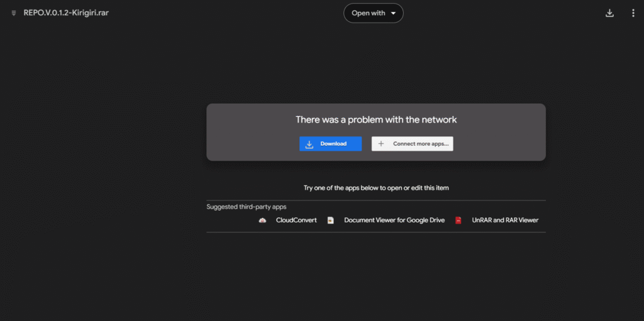Viewport: 644px width, 321px height.
Task: Choose Document Viewer for Google Drive
Action: 394,220
